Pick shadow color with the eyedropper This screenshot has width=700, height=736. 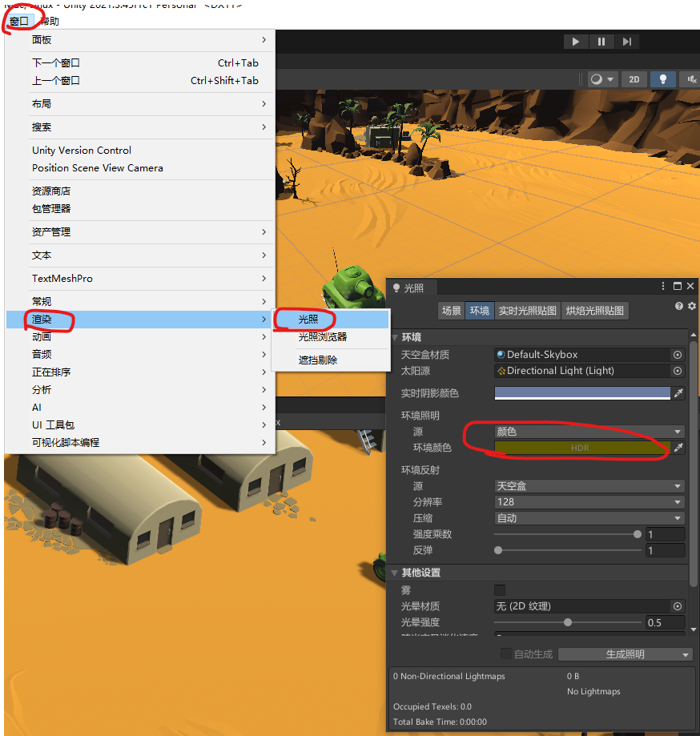point(678,393)
